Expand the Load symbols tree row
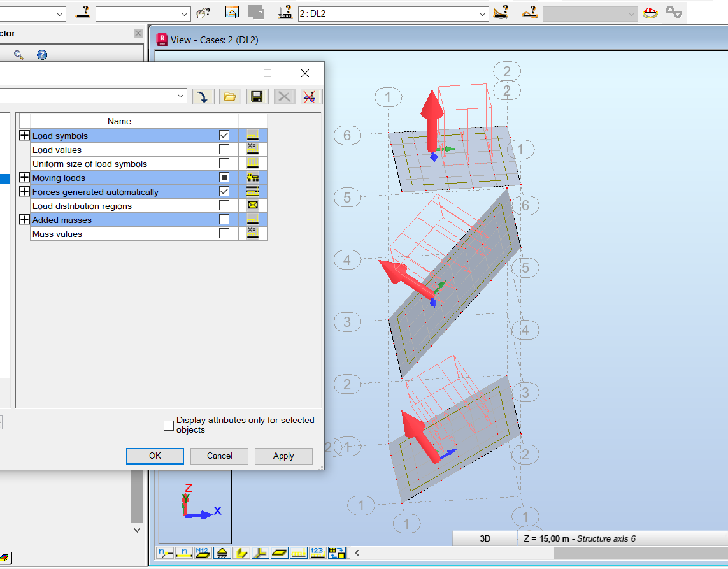The width and height of the screenshot is (728, 569). pos(25,135)
